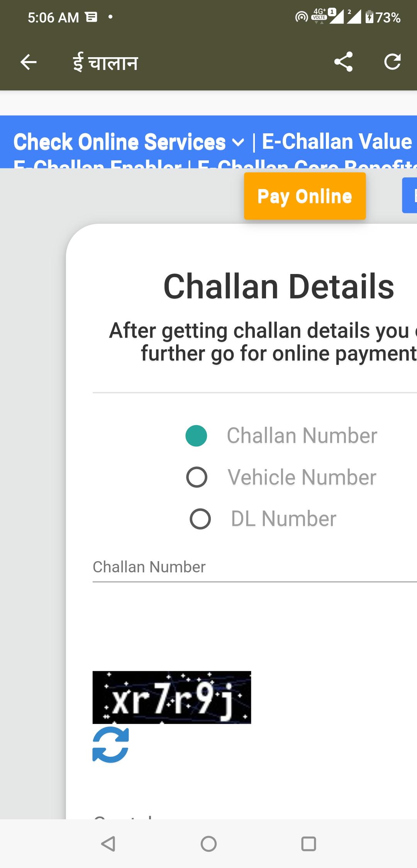Screen dimensions: 417x868
Task: Expand the Check Online Services dropdown chevron
Action: tap(238, 143)
